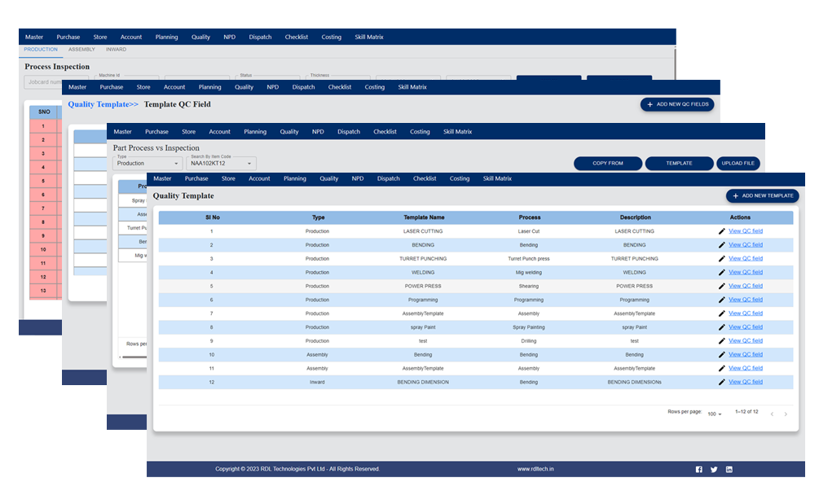
Task: Switch to the INWARD tab
Action: (115, 49)
